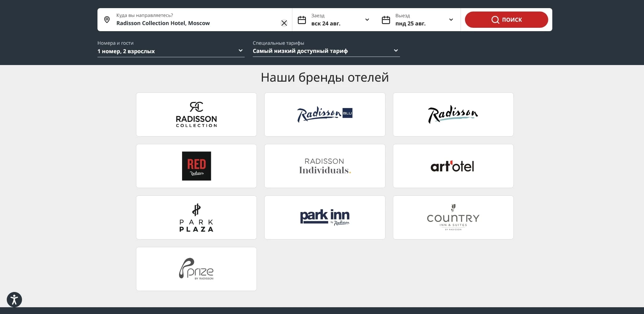Open the Radisson Collection brand tile
644x314 pixels.
196,114
